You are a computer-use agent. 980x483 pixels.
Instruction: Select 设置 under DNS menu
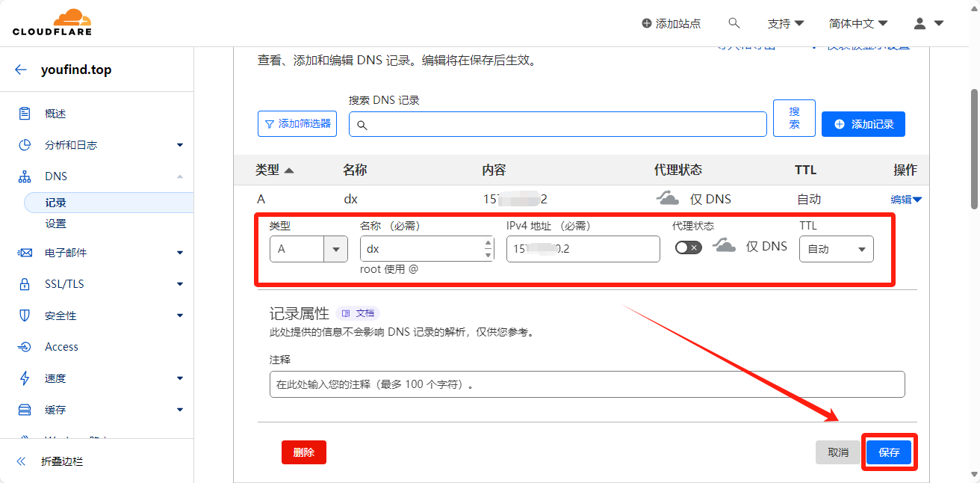point(56,224)
